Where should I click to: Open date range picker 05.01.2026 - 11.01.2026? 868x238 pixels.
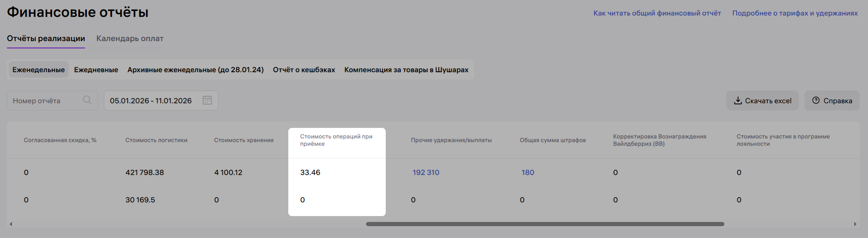click(x=151, y=101)
